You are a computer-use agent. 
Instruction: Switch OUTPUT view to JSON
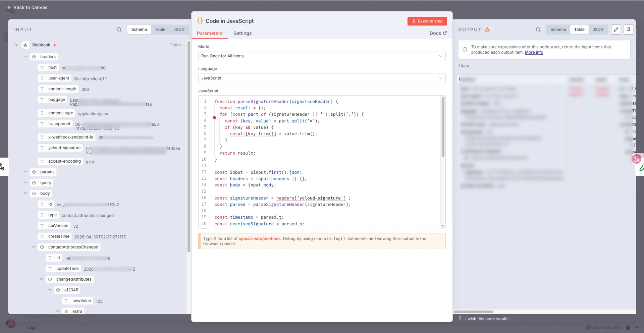[598, 30]
